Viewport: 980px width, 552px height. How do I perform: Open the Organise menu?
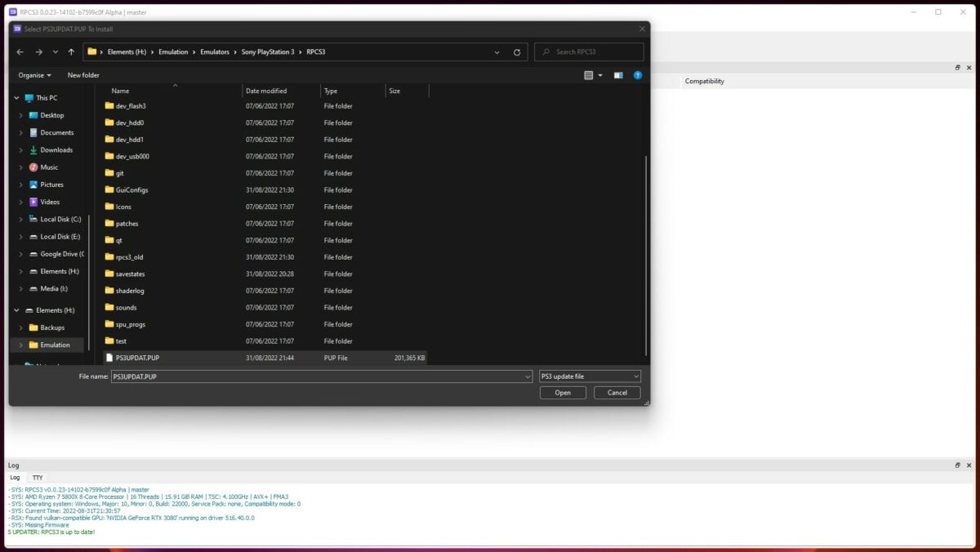click(x=34, y=75)
